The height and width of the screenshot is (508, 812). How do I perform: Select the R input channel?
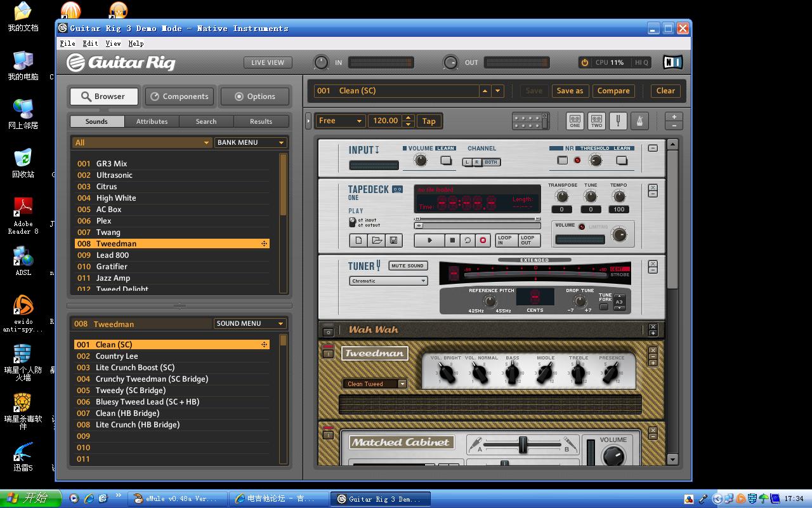476,163
